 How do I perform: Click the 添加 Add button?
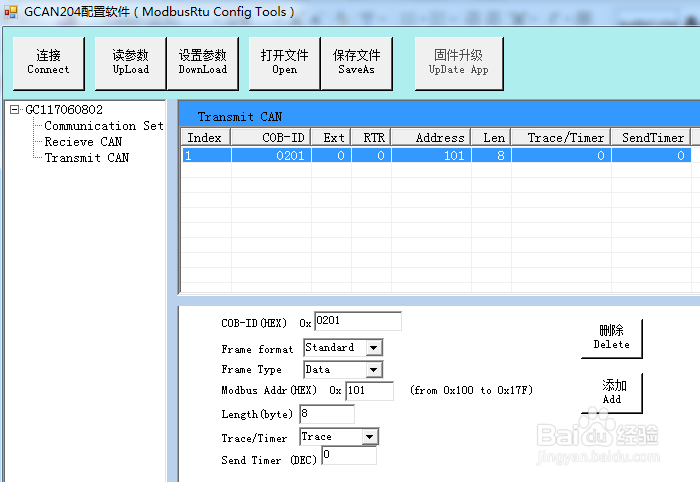pyautogui.click(x=612, y=393)
